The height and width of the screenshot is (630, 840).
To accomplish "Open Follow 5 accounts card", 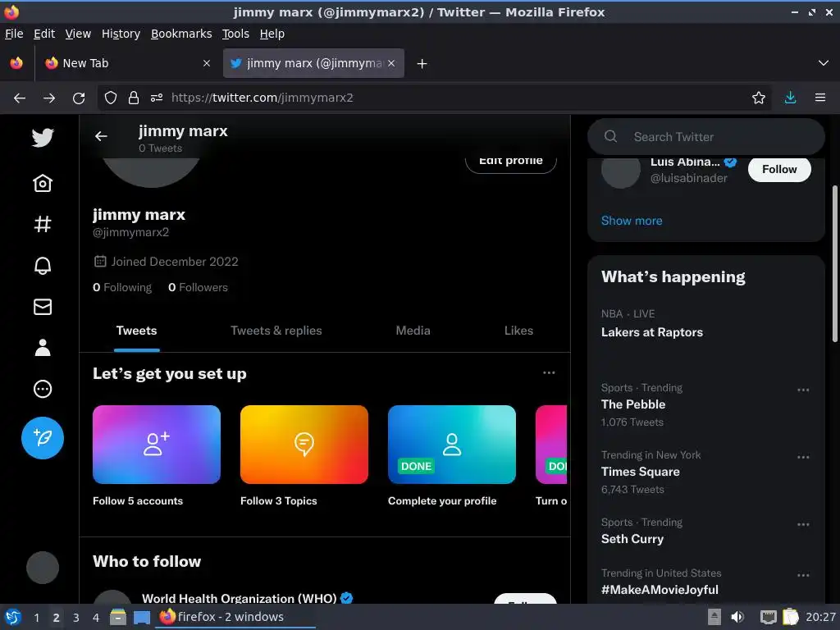I will pos(157,455).
